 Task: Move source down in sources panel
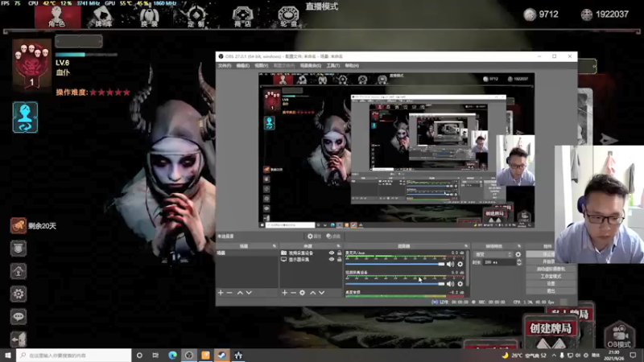click(x=321, y=293)
